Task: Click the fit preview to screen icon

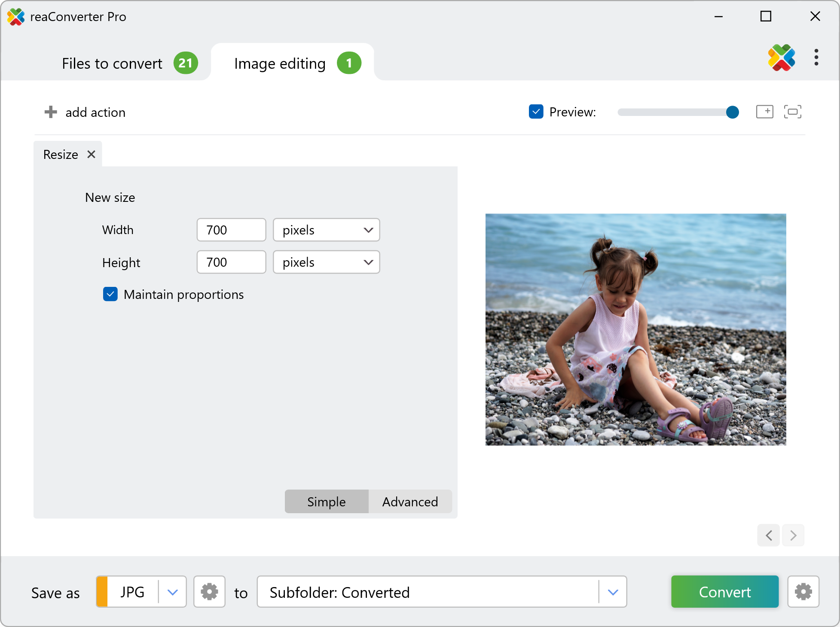Action: coord(792,112)
